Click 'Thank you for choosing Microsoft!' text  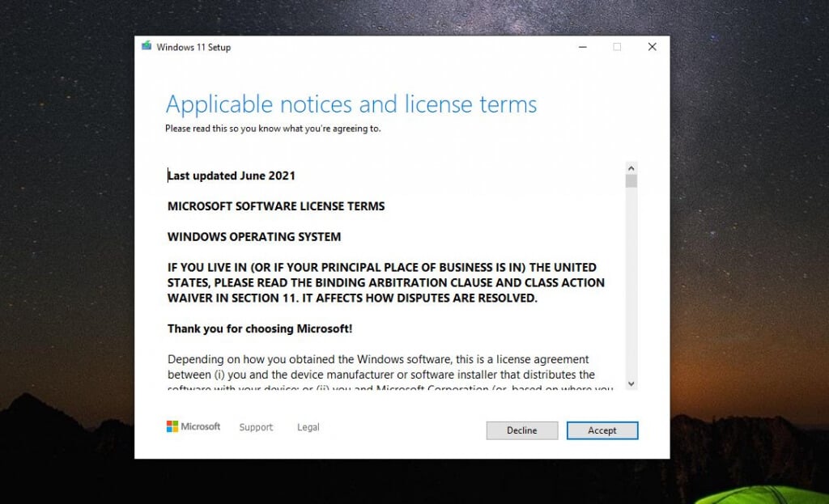[x=260, y=328]
